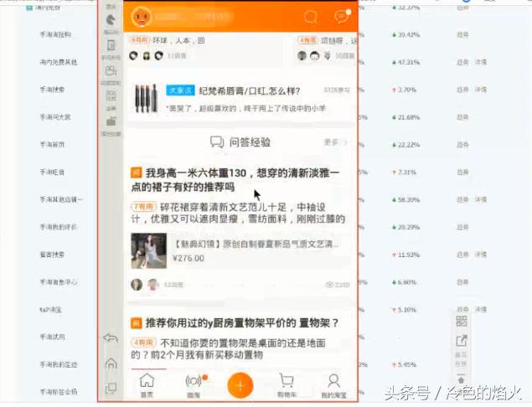Click 详情 in the 3.70% row
The height and width of the screenshot is (407, 532).
(x=481, y=90)
